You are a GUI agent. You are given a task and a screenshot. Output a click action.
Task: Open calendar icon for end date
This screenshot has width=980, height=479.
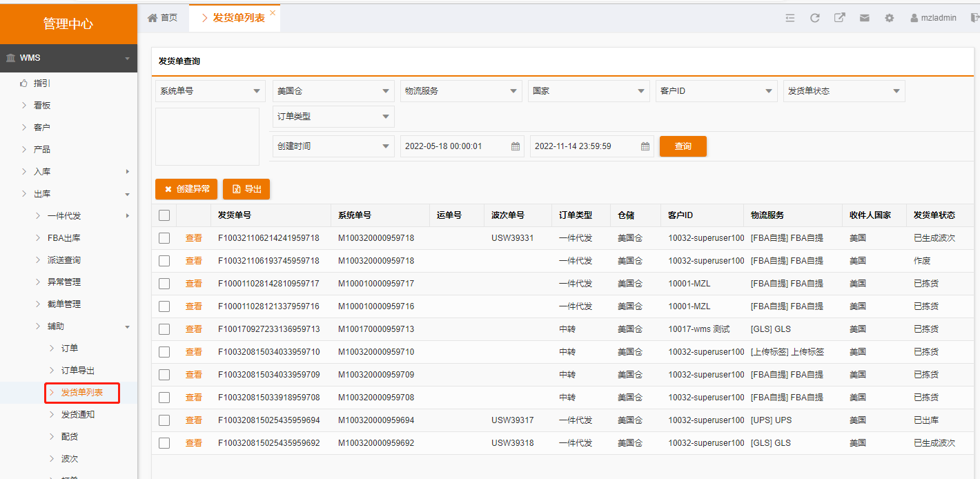645,146
